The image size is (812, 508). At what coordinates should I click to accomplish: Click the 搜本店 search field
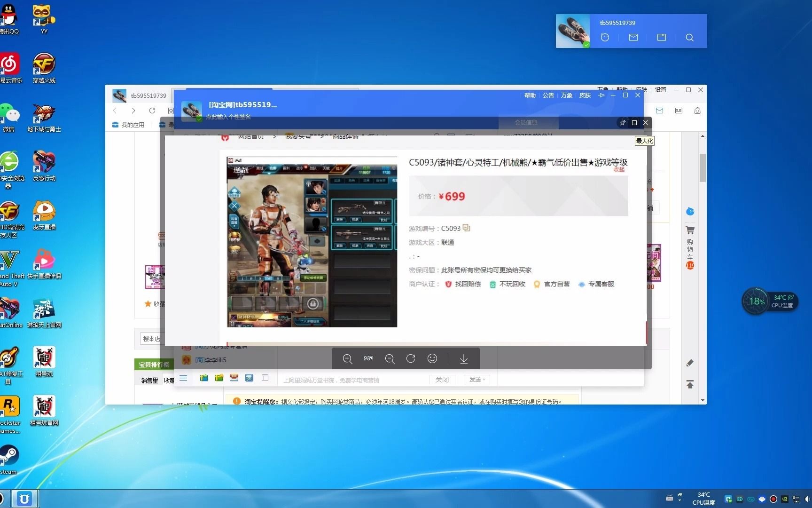152,339
